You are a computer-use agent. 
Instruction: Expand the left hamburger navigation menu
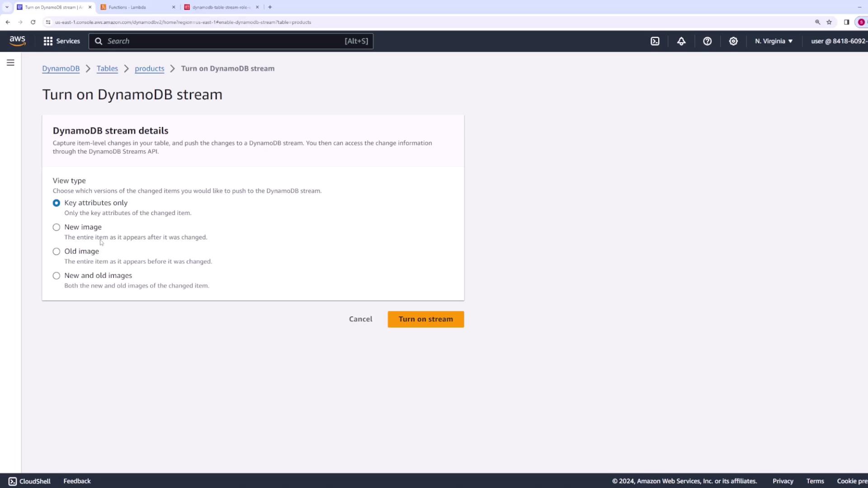tap(10, 63)
